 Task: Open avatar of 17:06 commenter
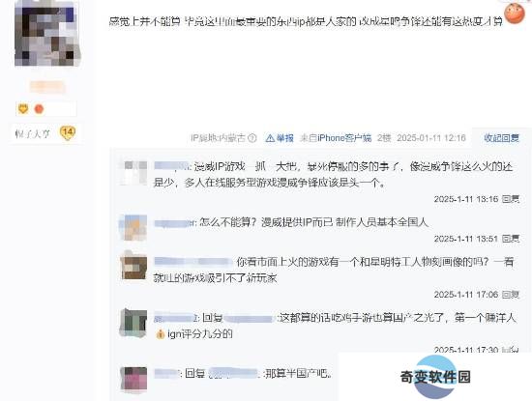coord(133,266)
